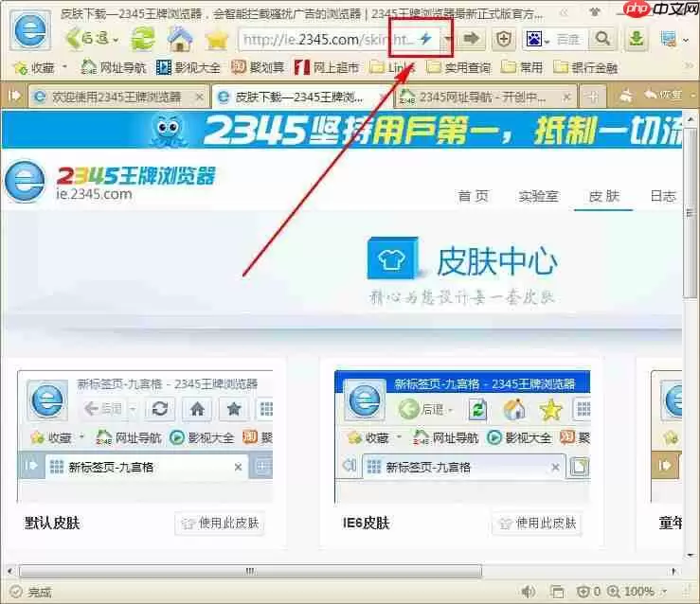Click the blue shirt icon for 皮肤中心

pyautogui.click(x=393, y=258)
